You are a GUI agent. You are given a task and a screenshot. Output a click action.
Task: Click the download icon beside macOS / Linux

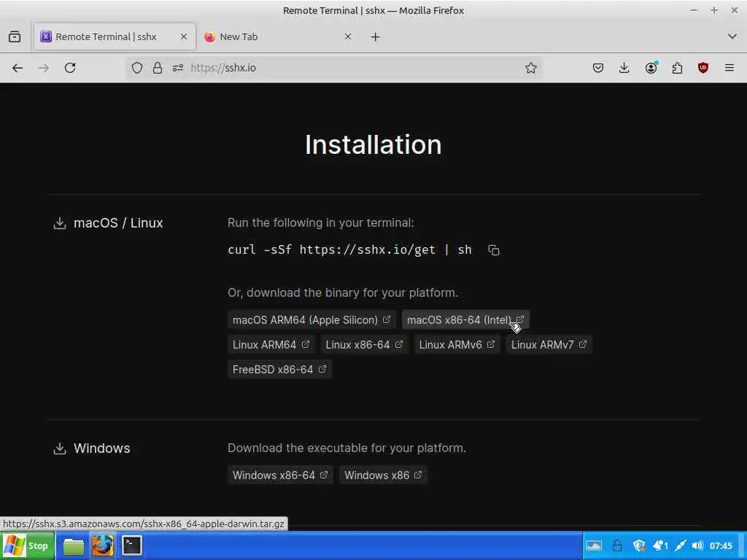[x=60, y=223]
